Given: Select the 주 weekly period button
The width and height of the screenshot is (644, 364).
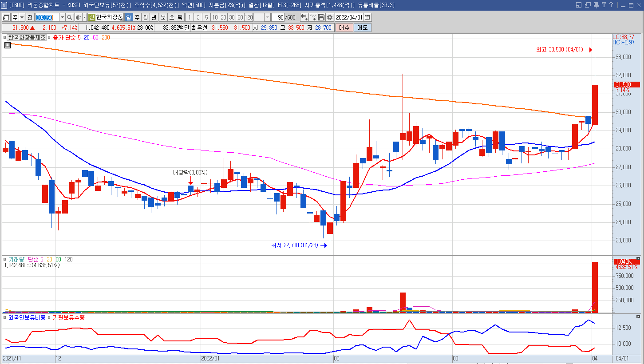Looking at the screenshot, I should (x=137, y=17).
